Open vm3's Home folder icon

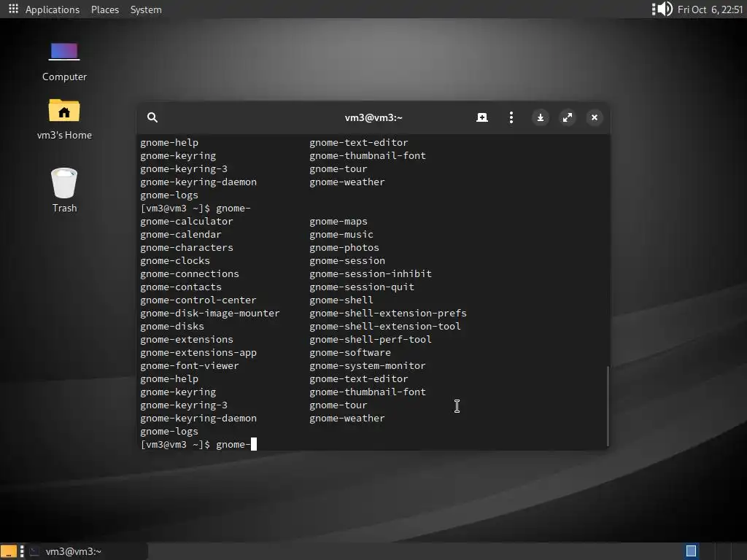(x=64, y=110)
